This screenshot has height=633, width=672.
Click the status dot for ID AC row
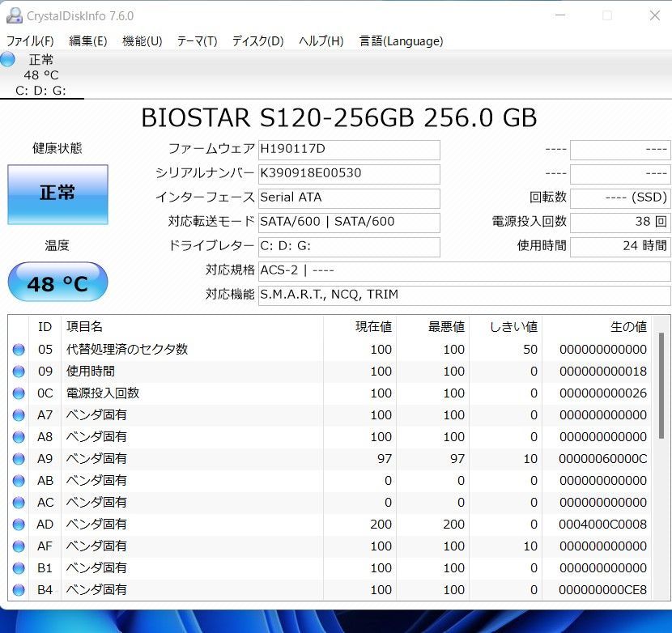[x=19, y=503]
